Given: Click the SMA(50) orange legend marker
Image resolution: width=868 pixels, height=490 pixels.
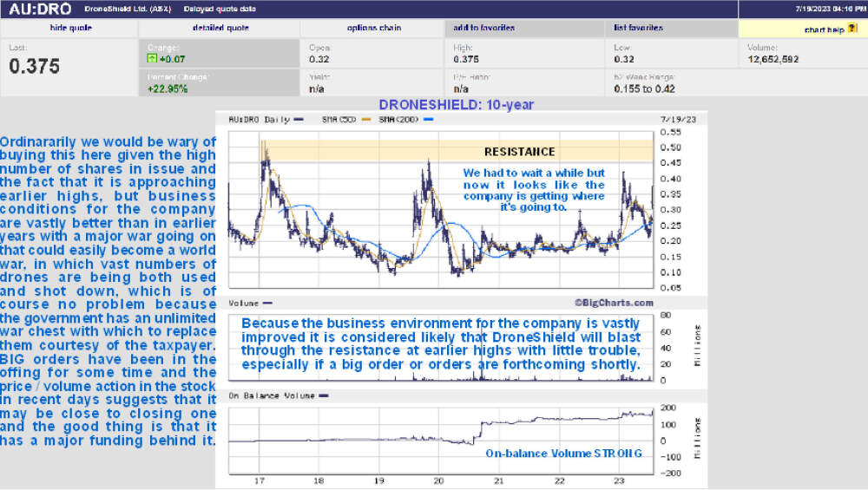Looking at the screenshot, I should 366,120.
